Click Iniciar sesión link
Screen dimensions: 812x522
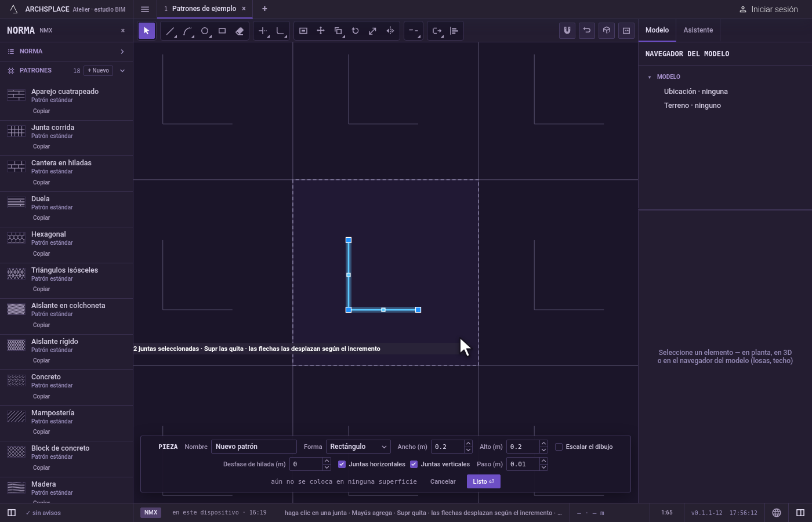coord(768,9)
